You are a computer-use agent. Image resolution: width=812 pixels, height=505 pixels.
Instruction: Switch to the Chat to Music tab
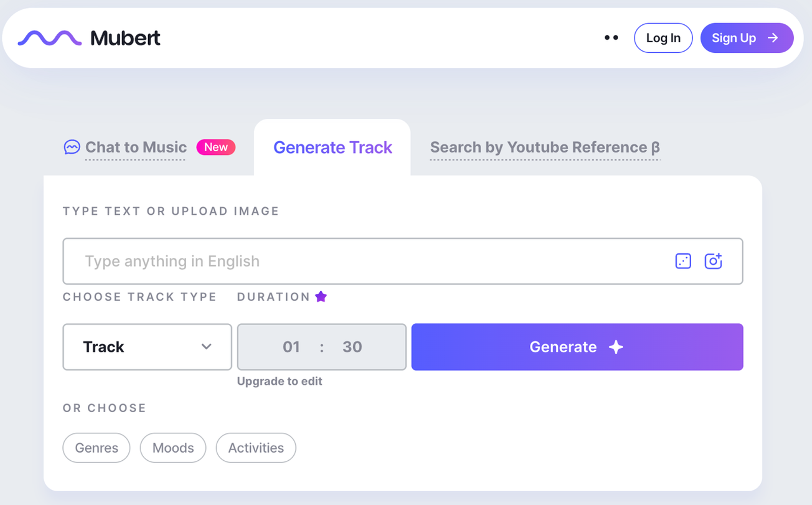pos(136,147)
